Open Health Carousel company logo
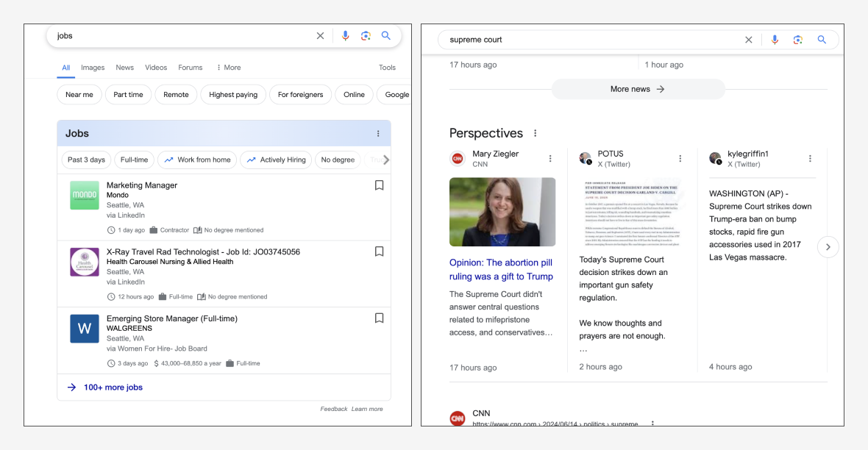The height and width of the screenshot is (450, 868). click(85, 262)
